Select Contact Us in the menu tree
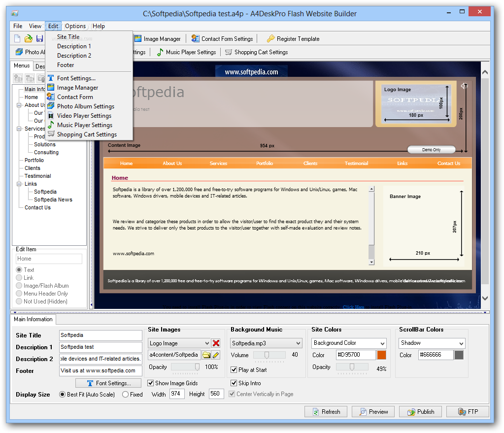Viewport: 504px width, 433px height. click(37, 207)
